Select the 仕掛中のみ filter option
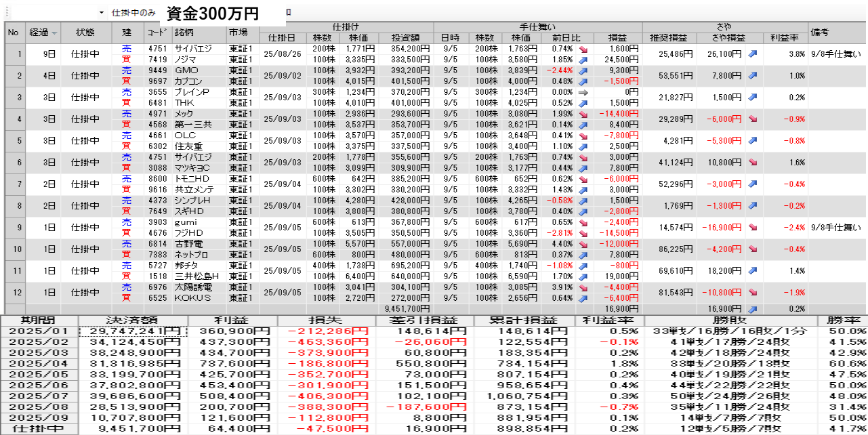This screenshot has height=435, width=868. [x=133, y=13]
